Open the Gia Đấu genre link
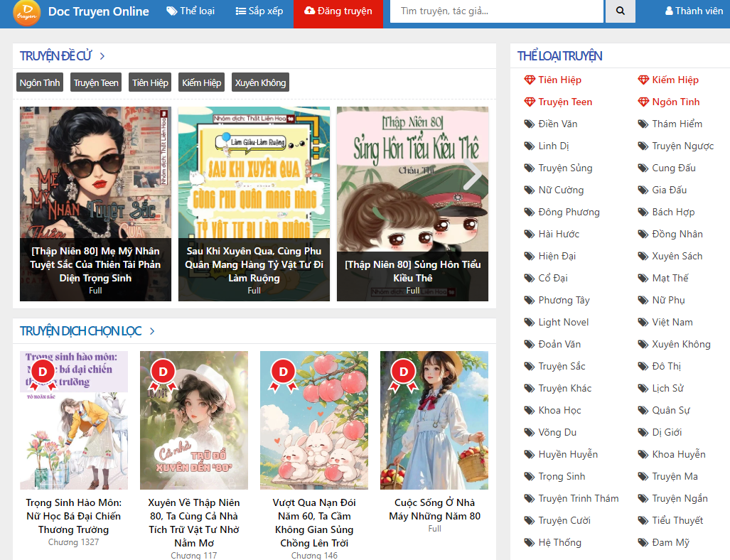 click(x=669, y=190)
